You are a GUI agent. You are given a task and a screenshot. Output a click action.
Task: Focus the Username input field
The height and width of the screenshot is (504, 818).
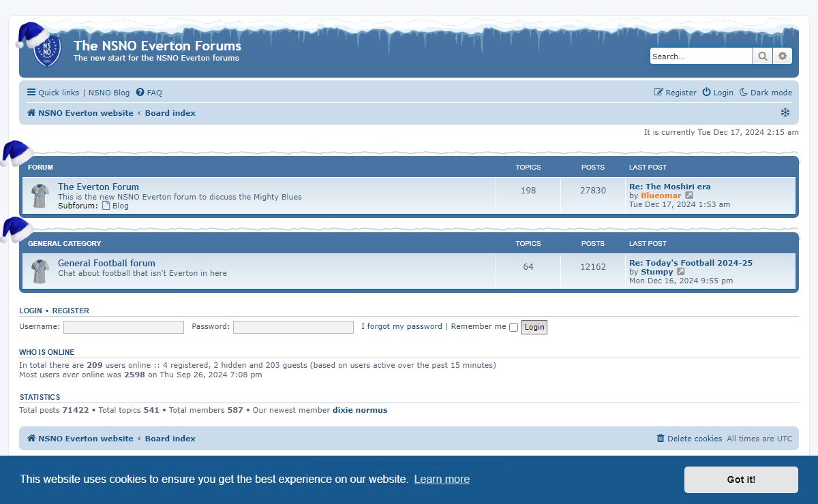click(123, 327)
